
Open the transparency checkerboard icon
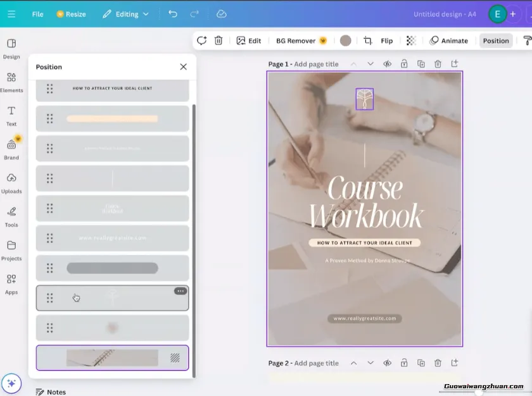[x=411, y=40]
